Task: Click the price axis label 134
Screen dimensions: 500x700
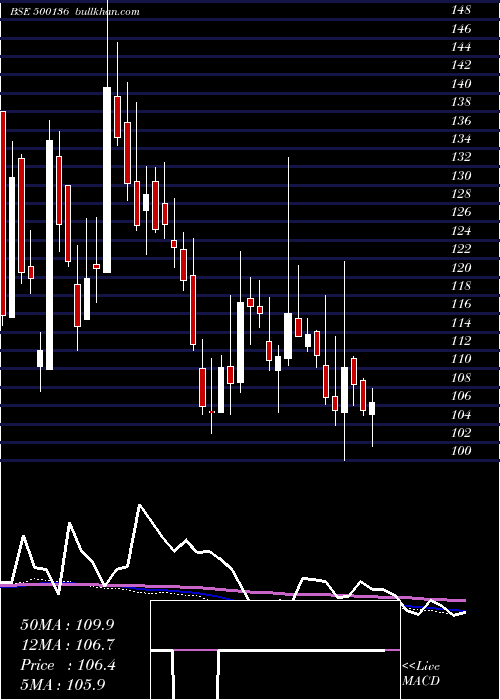Action: [461, 139]
